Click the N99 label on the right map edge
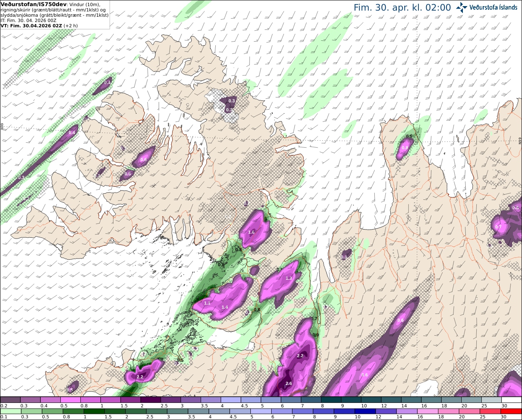 [520, 140]
